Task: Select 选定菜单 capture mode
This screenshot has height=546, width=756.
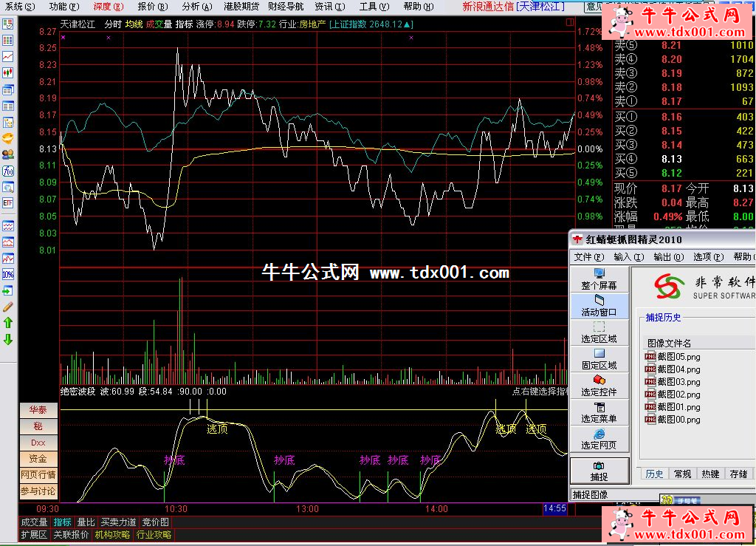Action: pos(599,412)
